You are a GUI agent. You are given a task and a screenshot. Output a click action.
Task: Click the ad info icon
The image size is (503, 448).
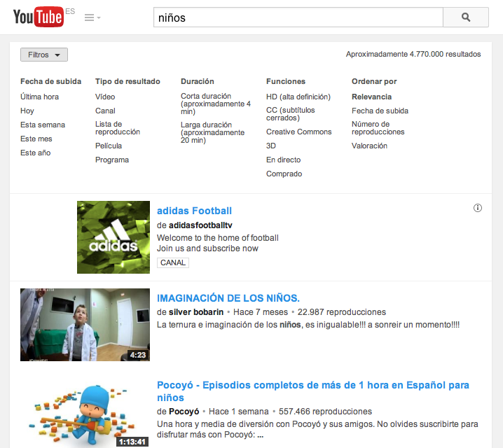(478, 208)
